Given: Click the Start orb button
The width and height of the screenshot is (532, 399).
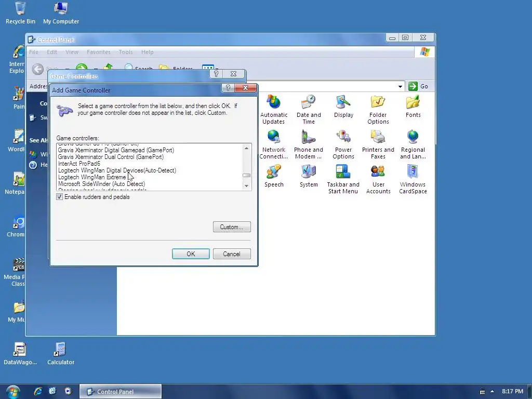Looking at the screenshot, I should (13, 392).
